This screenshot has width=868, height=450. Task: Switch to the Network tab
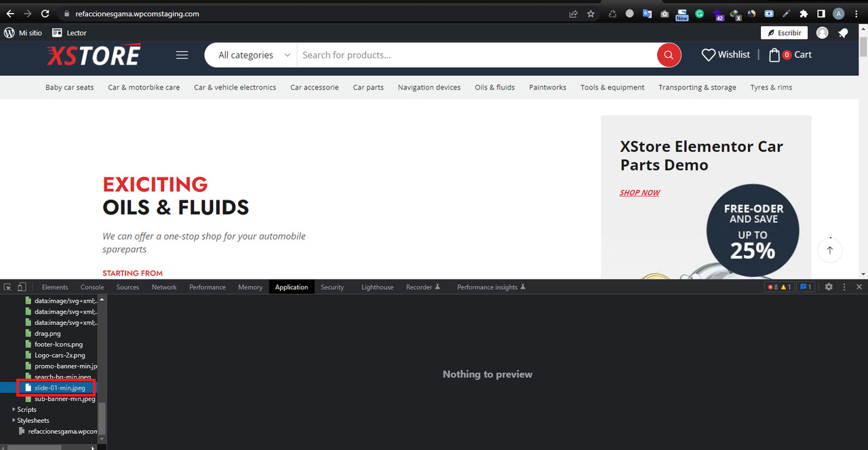click(x=164, y=287)
